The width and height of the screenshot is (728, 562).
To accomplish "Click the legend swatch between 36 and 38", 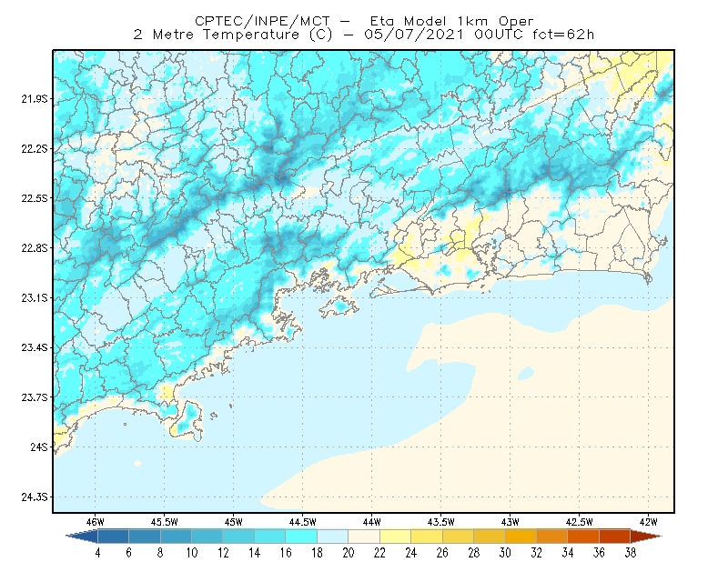I will pos(615,537).
